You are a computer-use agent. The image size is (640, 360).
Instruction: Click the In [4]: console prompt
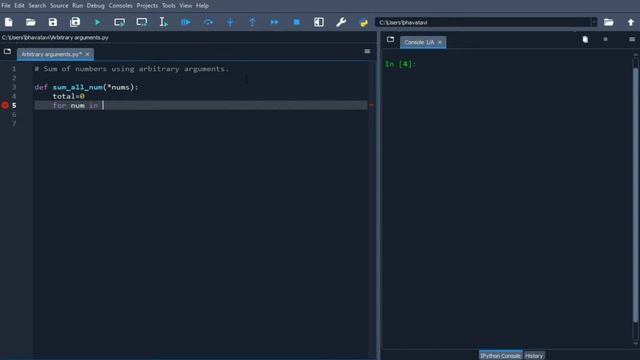(400, 64)
